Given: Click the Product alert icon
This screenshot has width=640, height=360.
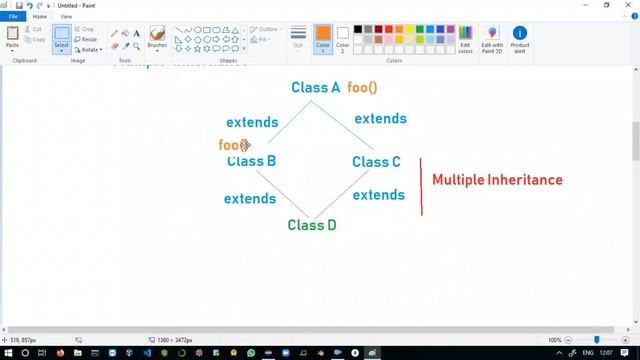Looking at the screenshot, I should [520, 40].
